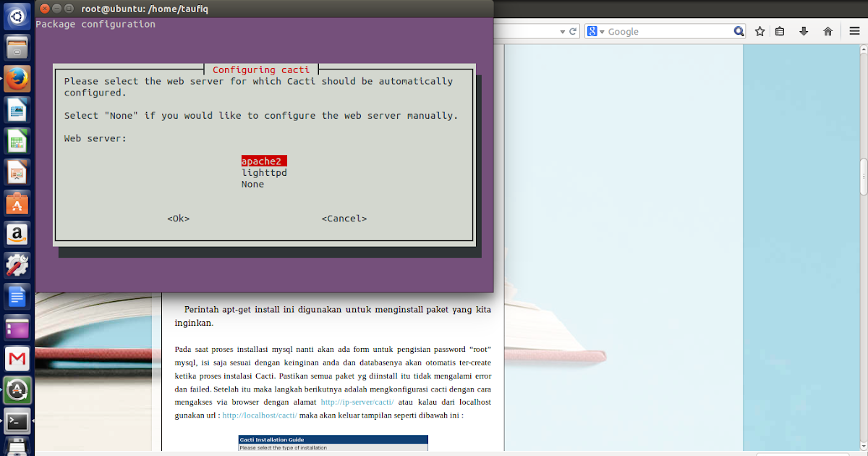Go to the Firefox home page icon
The width and height of the screenshot is (868, 456).
coord(827,31)
